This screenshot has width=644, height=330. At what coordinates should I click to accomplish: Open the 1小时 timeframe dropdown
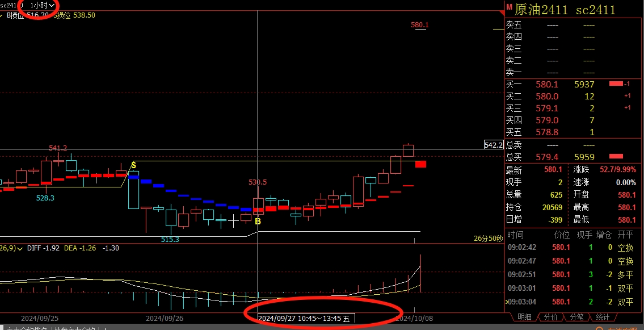coord(43,5)
